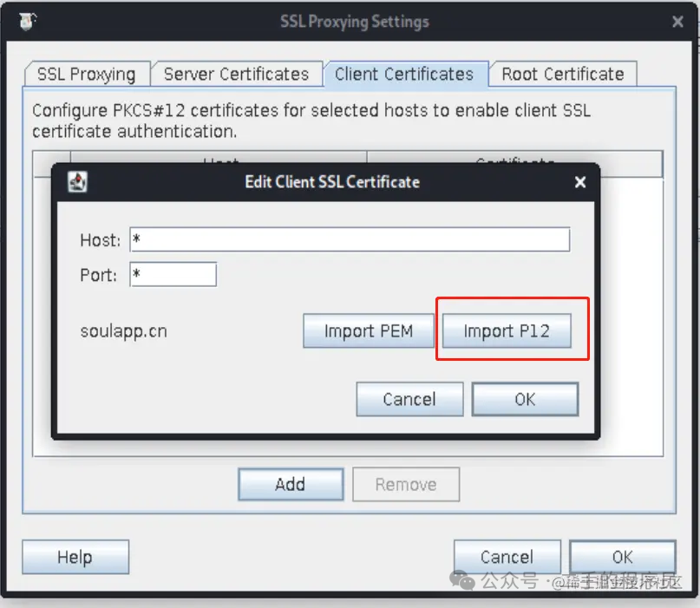Image resolution: width=700 pixels, height=608 pixels.
Task: Click the Charles icon in Edit Client SSL Certificate title bar
Action: 78,182
